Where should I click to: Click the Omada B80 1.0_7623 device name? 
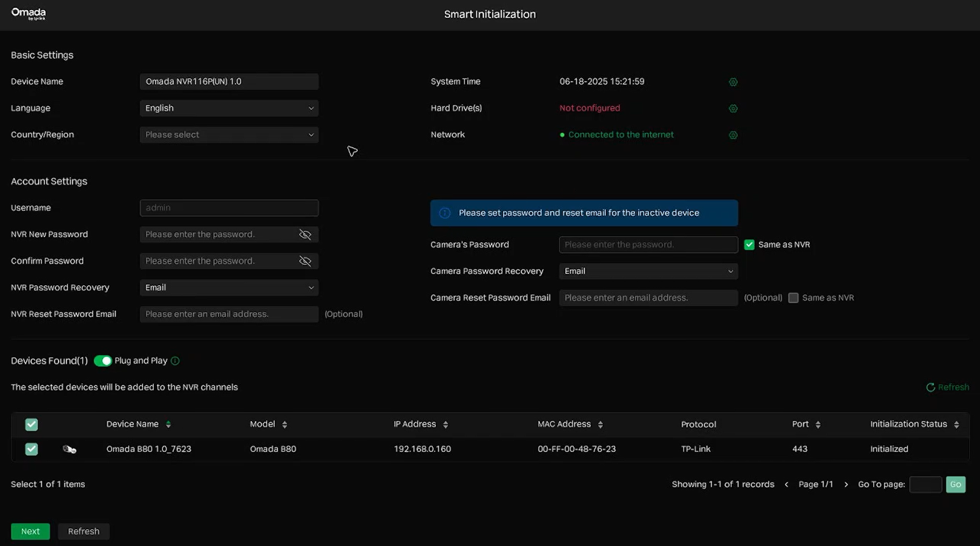(149, 449)
